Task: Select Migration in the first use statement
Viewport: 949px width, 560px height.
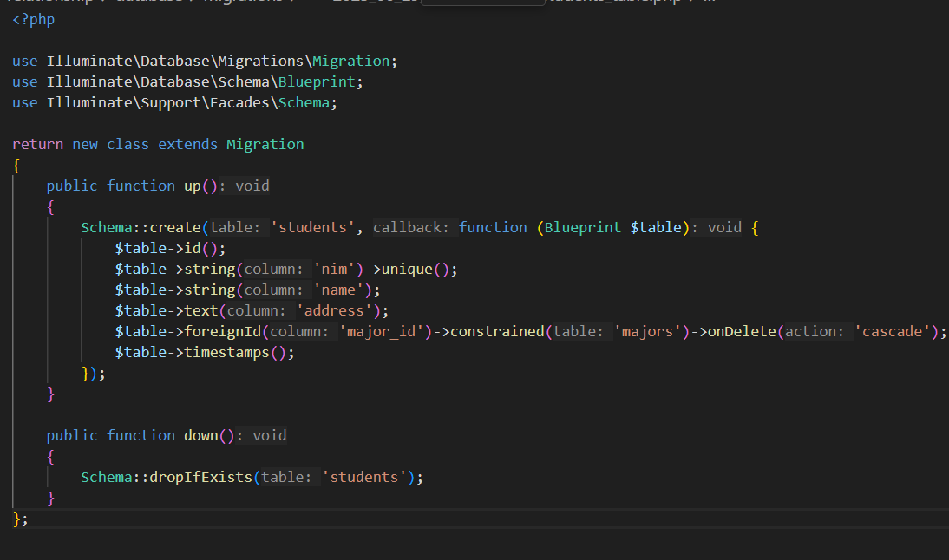Action: (350, 61)
